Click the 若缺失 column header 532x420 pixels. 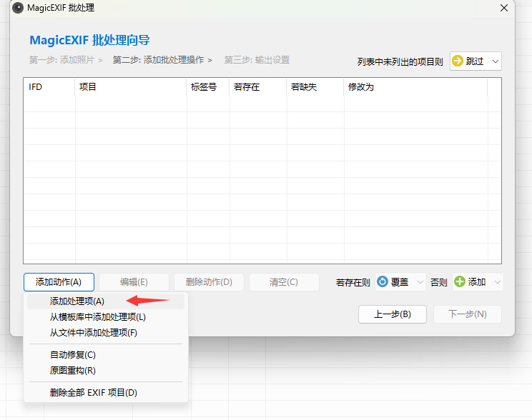click(315, 87)
